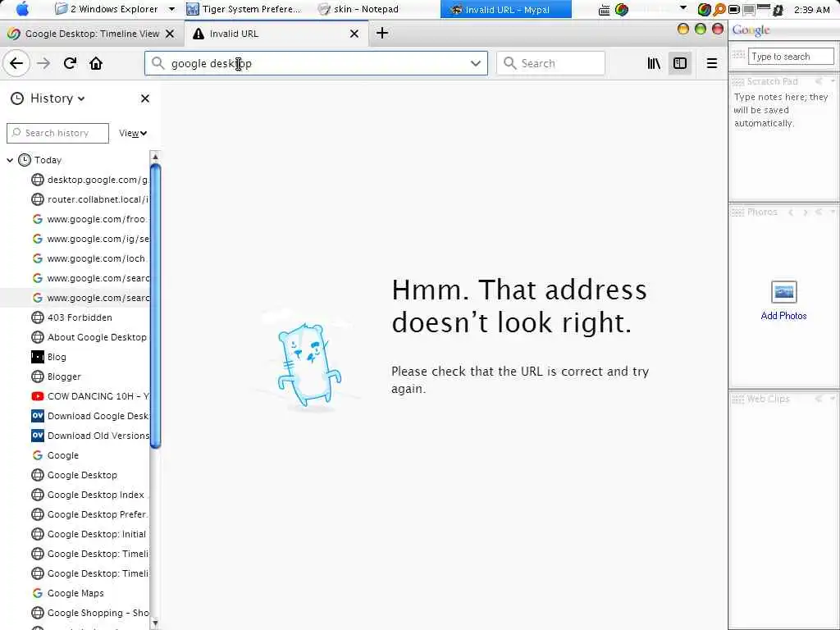This screenshot has width=840, height=630.
Task: Show previous photo in Photos gadget
Action: [x=791, y=212]
